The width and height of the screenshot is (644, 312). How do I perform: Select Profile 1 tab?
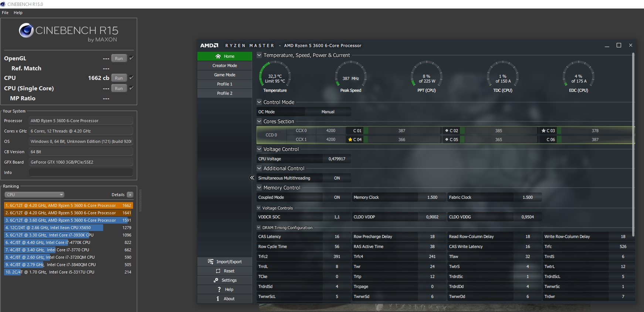pyautogui.click(x=225, y=84)
